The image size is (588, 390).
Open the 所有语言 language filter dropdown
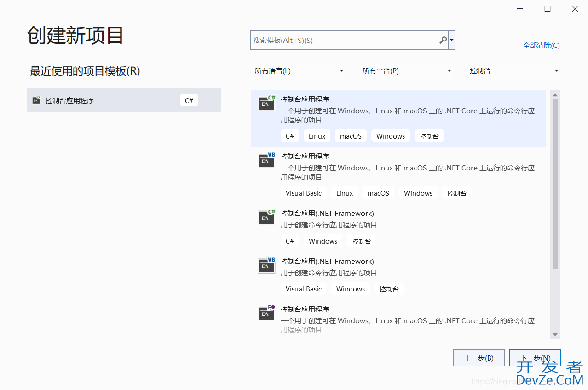point(299,71)
